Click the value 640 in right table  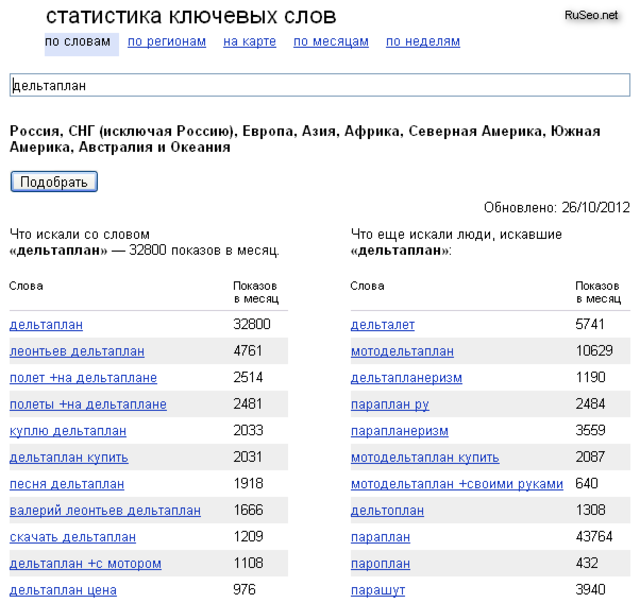tap(587, 483)
